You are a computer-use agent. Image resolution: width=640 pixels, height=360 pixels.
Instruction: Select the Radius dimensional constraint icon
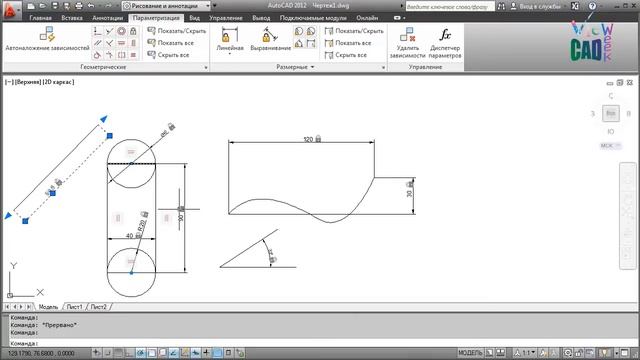pyautogui.click(x=299, y=31)
